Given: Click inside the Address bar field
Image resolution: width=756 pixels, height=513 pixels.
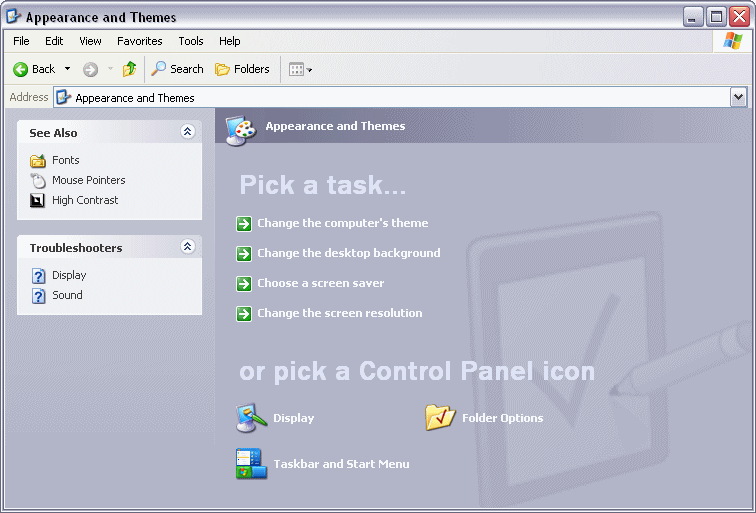Looking at the screenshot, I should point(400,97).
